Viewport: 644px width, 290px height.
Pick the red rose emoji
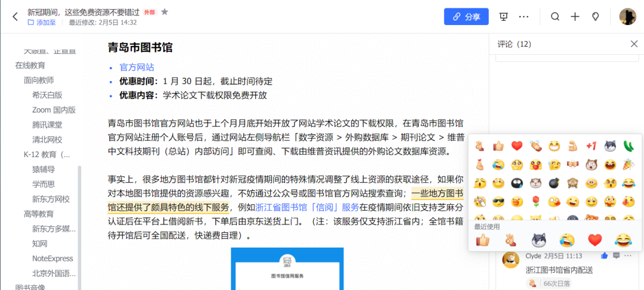pyautogui.click(x=535, y=202)
